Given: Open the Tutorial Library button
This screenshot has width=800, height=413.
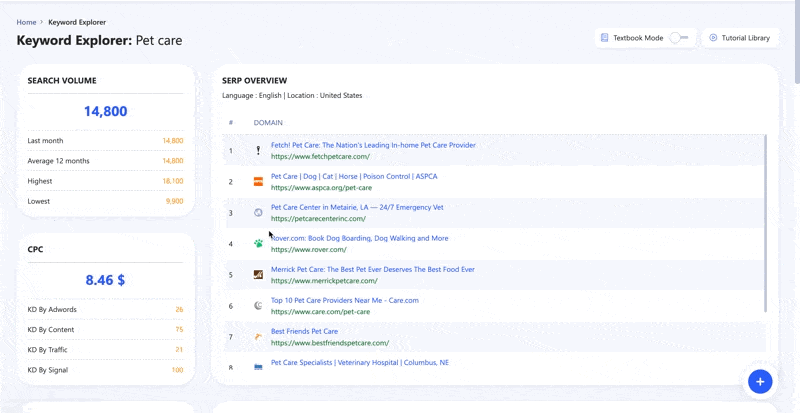Looking at the screenshot, I should coord(741,38).
